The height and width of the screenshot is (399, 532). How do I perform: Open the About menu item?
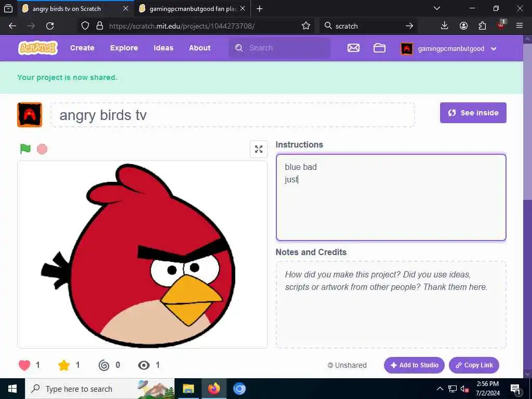199,48
